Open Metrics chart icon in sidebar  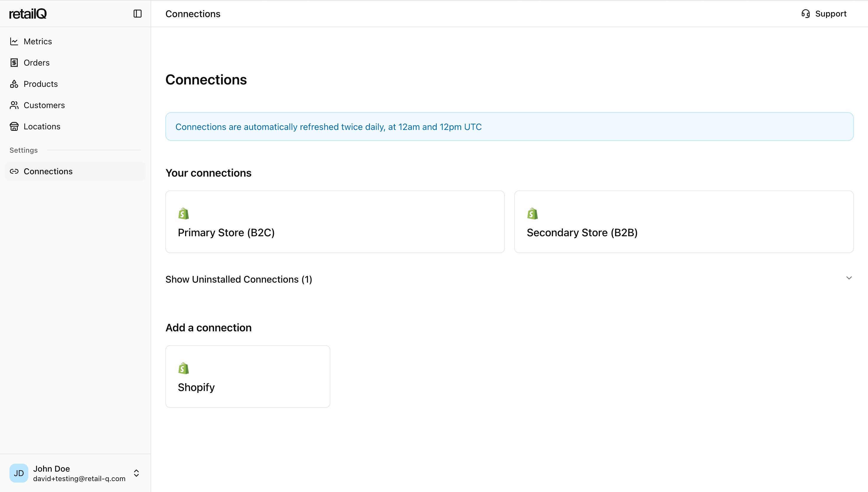click(x=14, y=41)
